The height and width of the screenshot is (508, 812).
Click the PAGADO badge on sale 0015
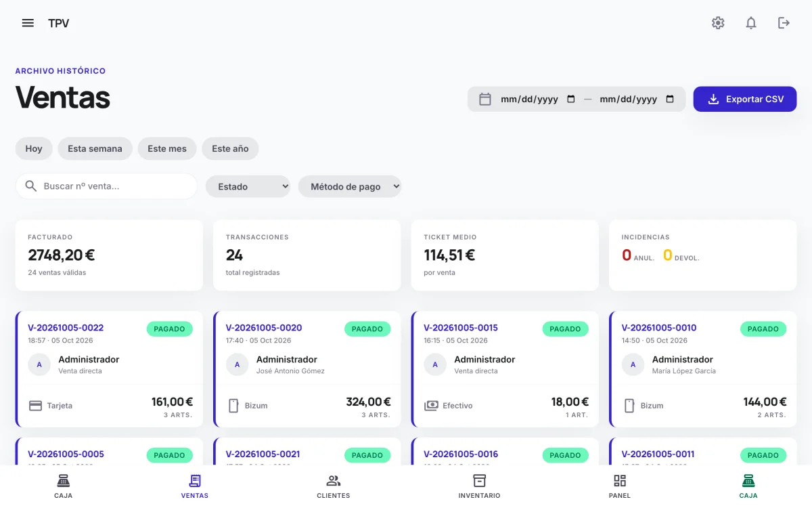[565, 329]
